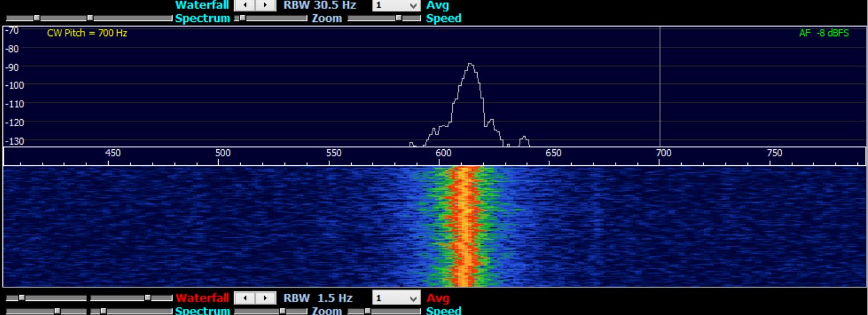Click the top Zoom slider handle

[242, 18]
